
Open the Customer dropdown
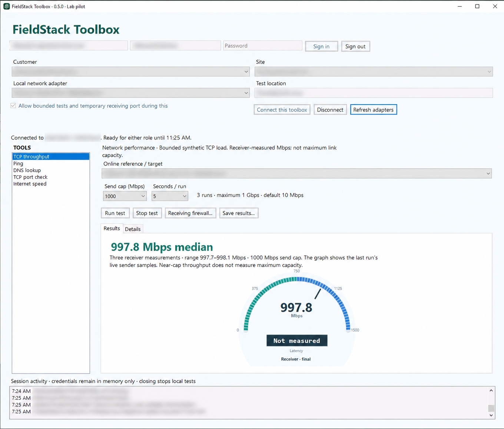(131, 72)
